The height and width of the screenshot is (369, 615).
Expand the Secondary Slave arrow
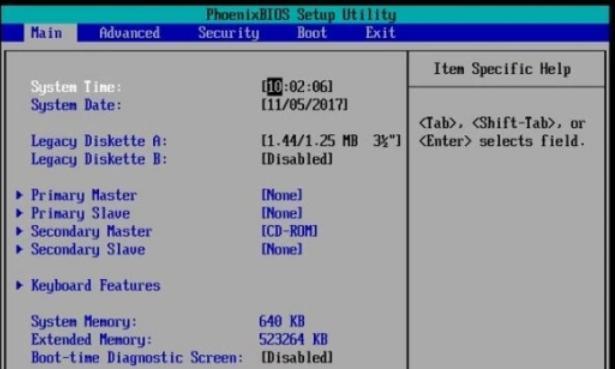[x=19, y=249]
